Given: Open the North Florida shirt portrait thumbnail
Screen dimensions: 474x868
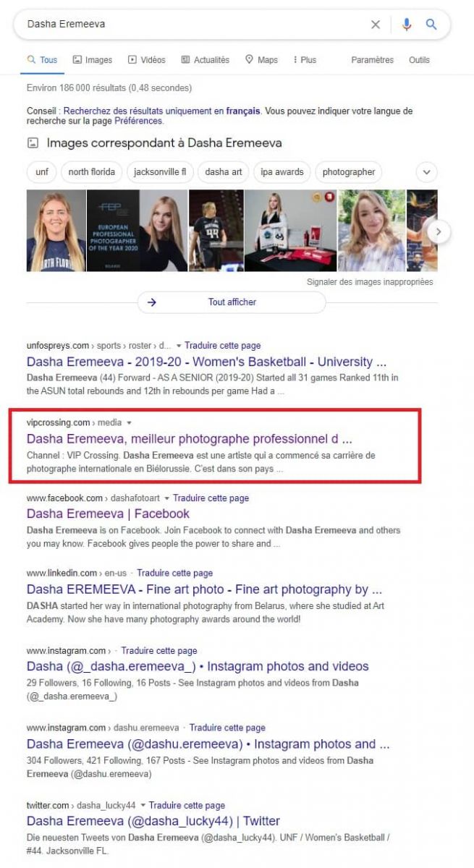Looking at the screenshot, I should [x=56, y=231].
